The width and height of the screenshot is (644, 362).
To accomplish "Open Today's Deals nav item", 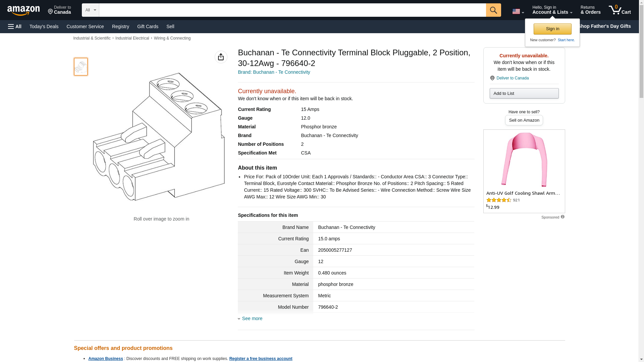I will [x=44, y=26].
